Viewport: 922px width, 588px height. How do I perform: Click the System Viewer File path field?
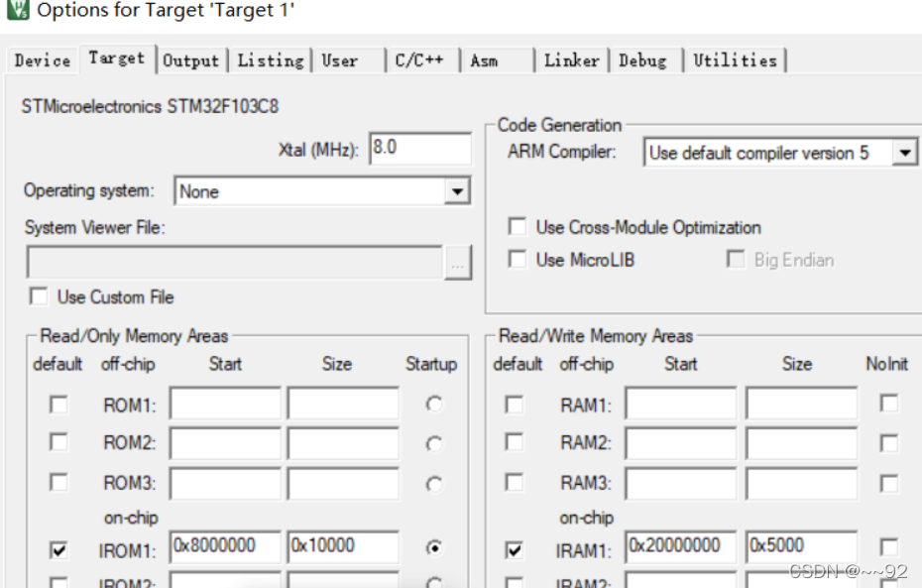(234, 262)
